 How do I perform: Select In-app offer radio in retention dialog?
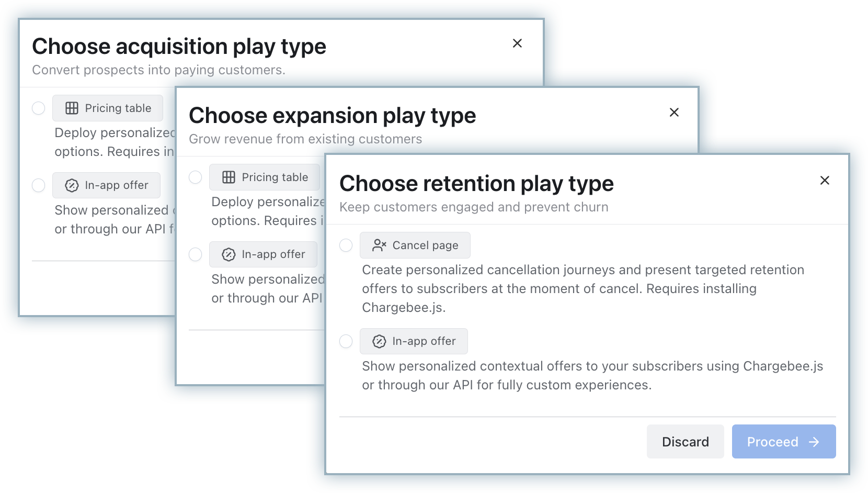click(x=346, y=341)
